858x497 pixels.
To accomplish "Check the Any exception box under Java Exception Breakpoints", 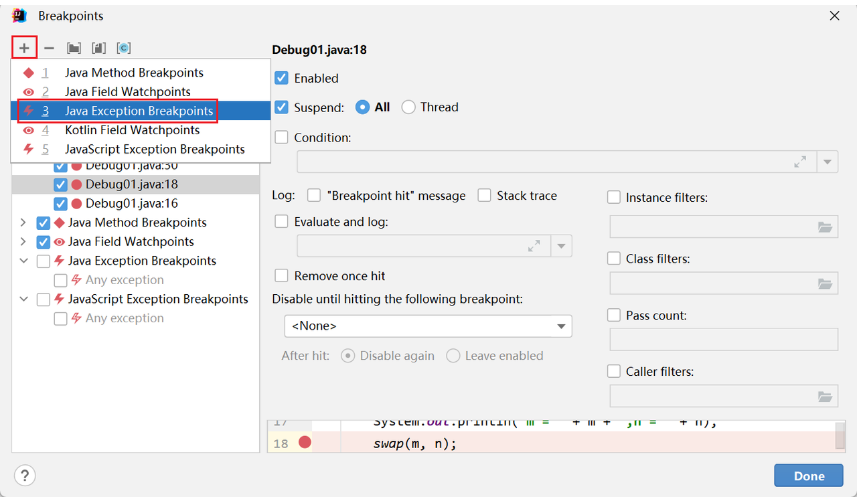I will point(61,280).
